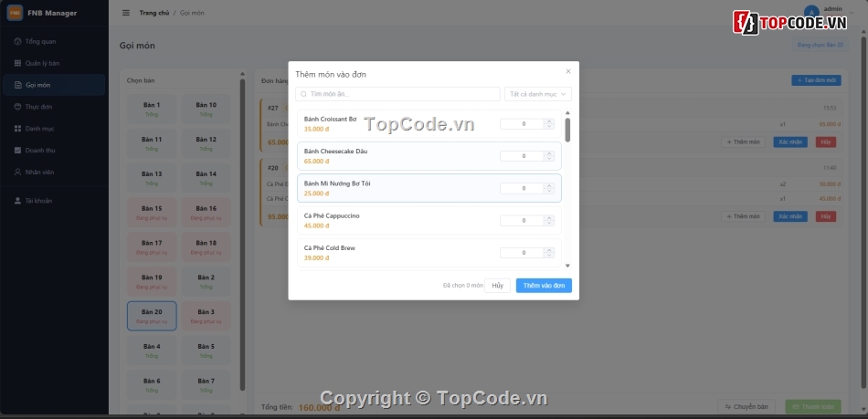868x419 pixels.
Task: Decrease quantity for Cà Phê Cold Brew
Action: 548,255
